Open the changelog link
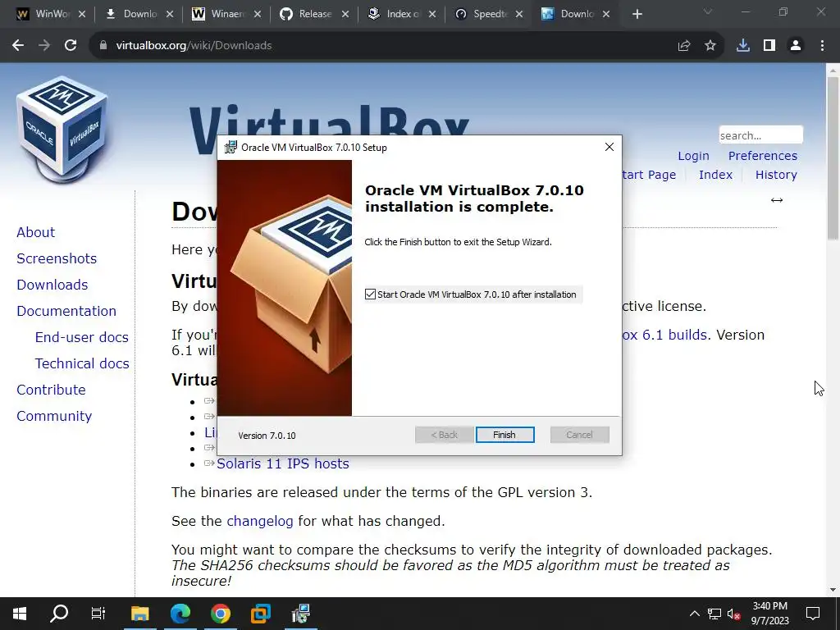This screenshot has width=840, height=630. pos(260,521)
